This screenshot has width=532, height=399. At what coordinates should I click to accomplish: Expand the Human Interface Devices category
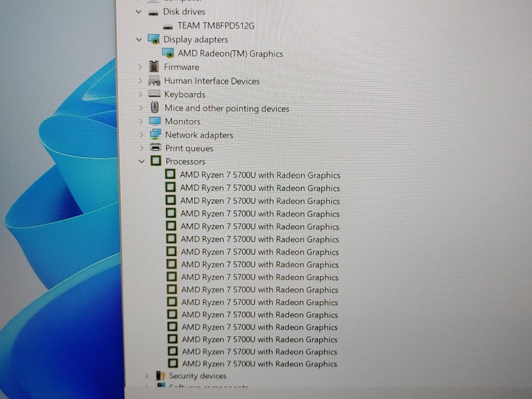(x=140, y=81)
